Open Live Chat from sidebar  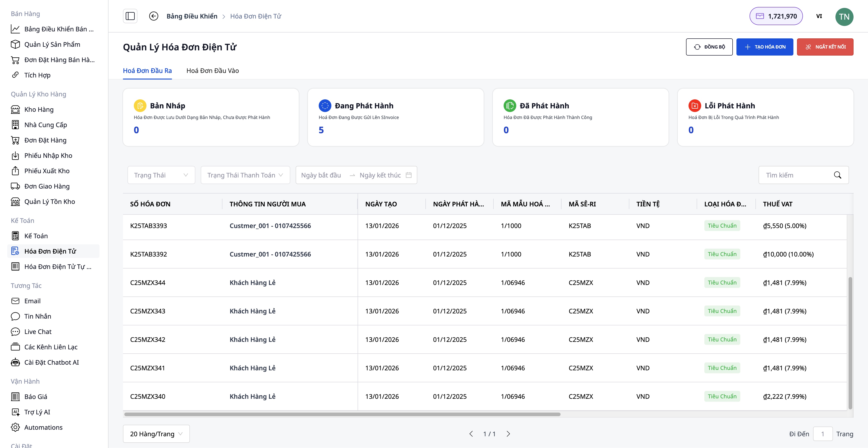pyautogui.click(x=38, y=331)
